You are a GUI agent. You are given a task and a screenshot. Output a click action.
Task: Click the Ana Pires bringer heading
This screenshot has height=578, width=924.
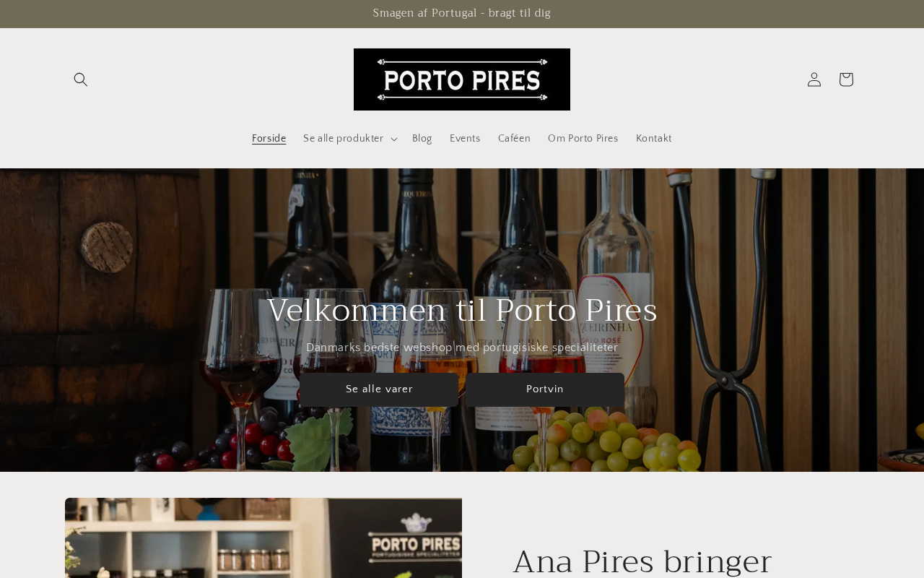pyautogui.click(x=642, y=561)
